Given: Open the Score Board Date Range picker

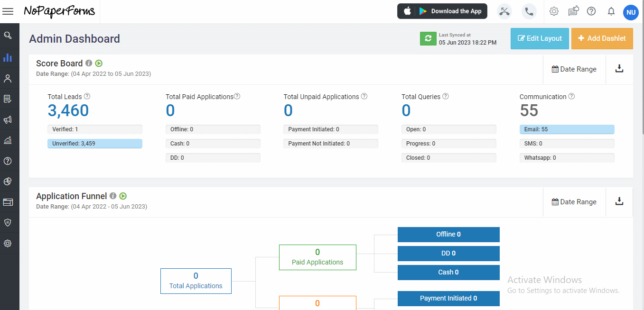Looking at the screenshot, I should [x=574, y=69].
